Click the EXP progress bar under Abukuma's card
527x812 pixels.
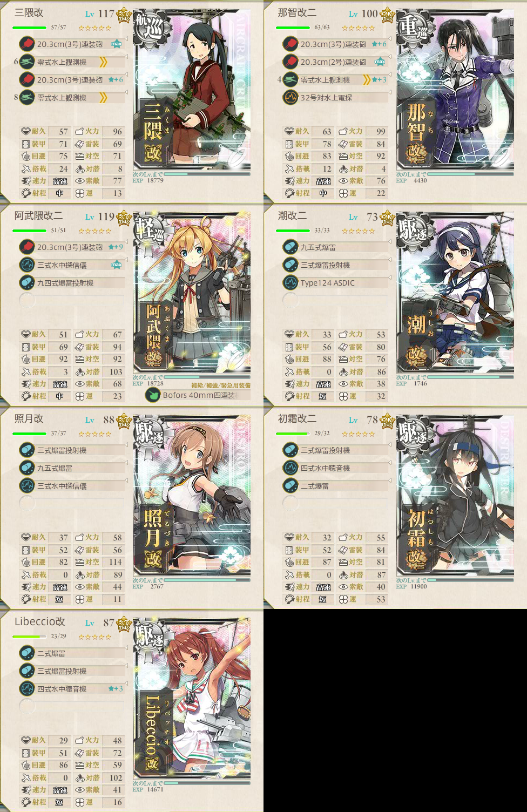point(207,377)
